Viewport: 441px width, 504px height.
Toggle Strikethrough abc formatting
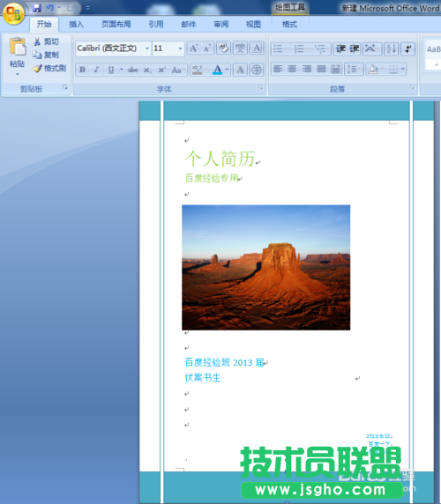tap(132, 70)
